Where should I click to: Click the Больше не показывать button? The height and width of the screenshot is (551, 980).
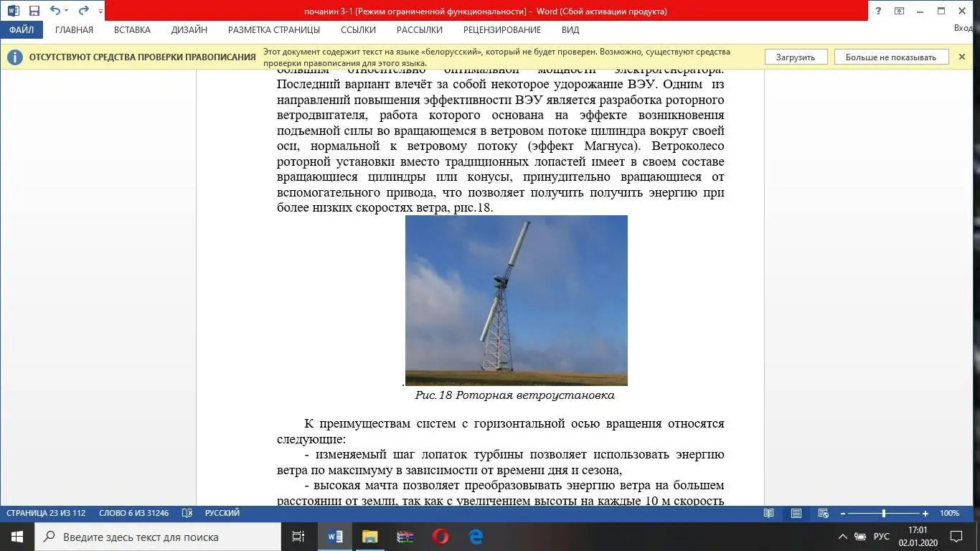point(891,57)
